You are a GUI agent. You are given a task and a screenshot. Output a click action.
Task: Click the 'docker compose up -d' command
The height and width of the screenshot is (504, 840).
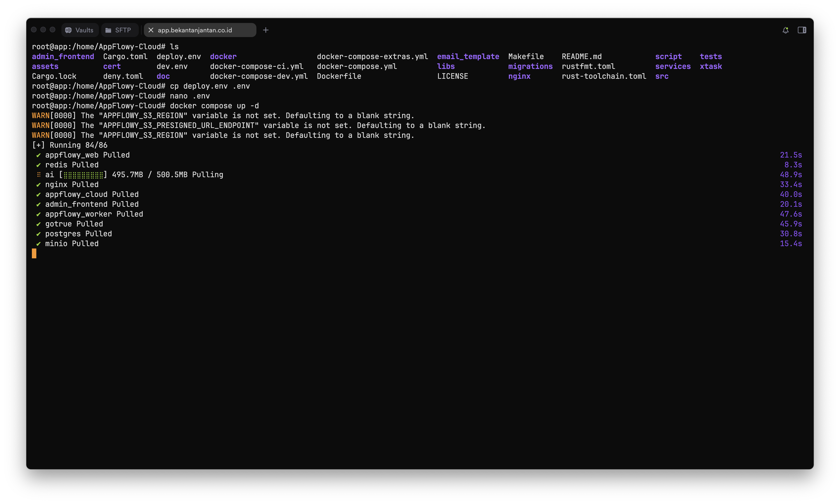click(x=214, y=106)
